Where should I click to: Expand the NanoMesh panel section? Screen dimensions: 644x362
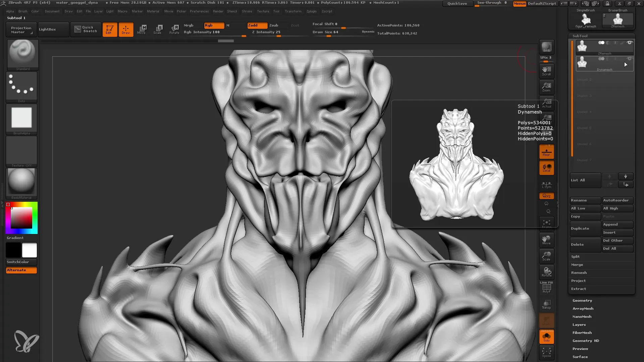pyautogui.click(x=582, y=316)
